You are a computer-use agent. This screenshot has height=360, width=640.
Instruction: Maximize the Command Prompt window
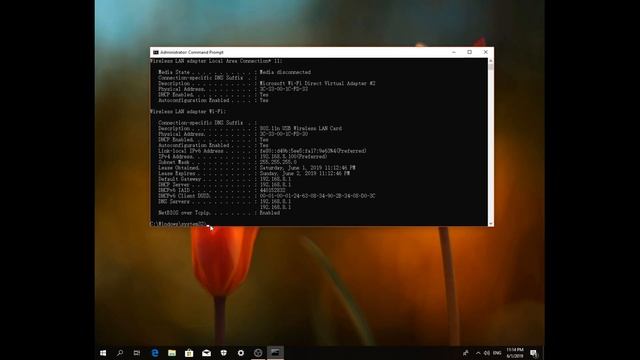469,52
